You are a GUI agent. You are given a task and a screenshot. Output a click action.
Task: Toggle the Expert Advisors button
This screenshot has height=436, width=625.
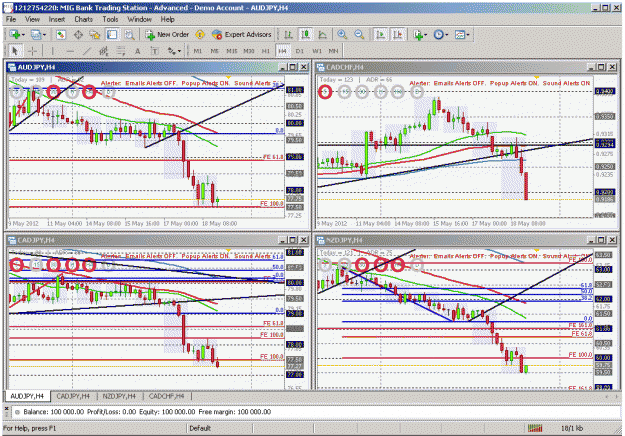242,35
